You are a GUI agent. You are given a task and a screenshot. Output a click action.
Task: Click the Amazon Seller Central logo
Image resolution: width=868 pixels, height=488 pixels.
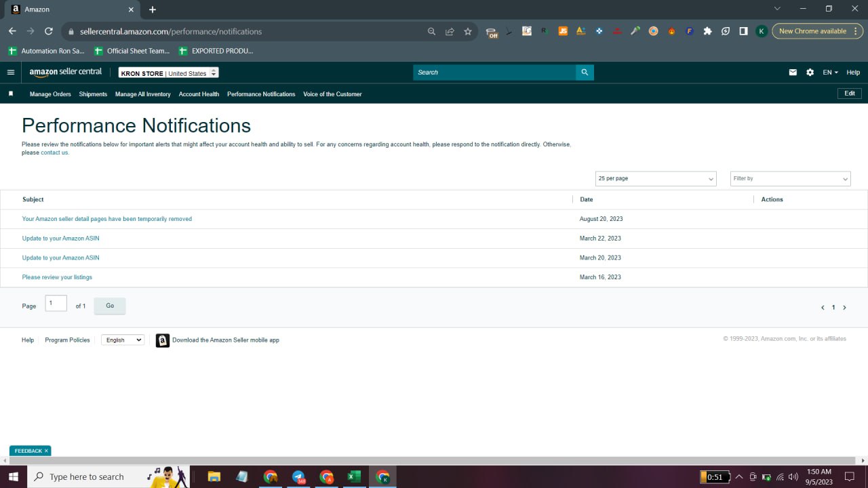pos(66,73)
